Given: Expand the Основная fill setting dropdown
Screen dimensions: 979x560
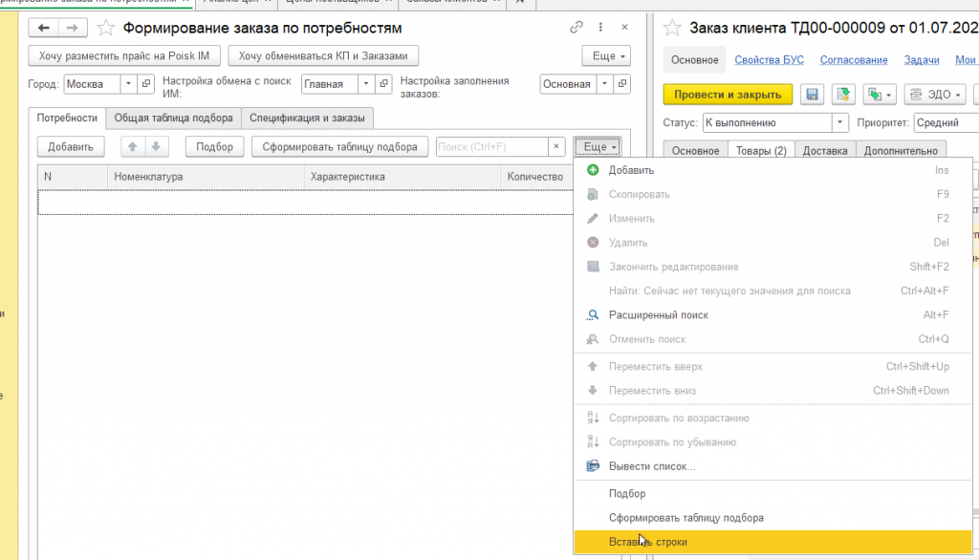Looking at the screenshot, I should [604, 84].
